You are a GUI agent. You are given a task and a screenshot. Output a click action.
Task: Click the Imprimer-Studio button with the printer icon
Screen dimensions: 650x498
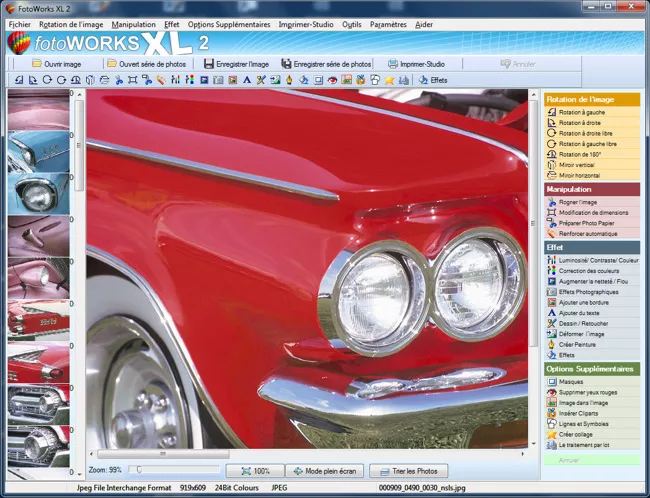[x=416, y=64]
